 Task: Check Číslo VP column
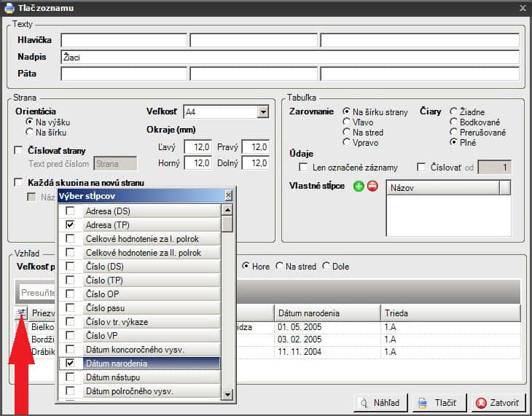[x=70, y=335]
